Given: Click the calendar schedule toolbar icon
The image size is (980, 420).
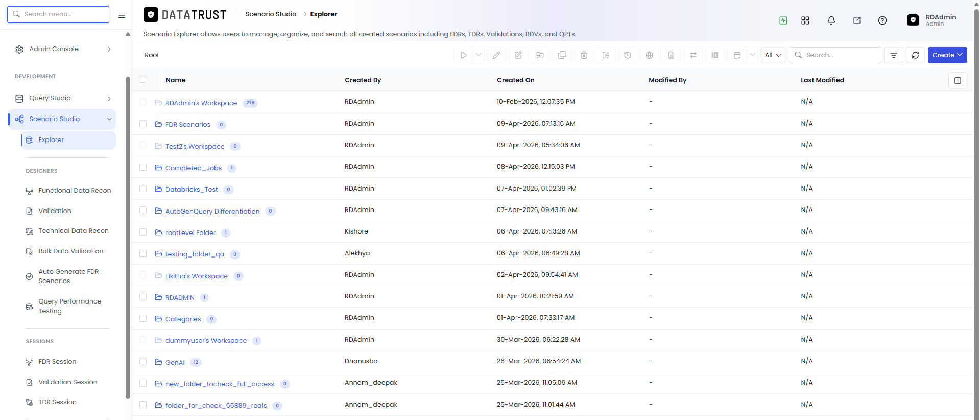Looking at the screenshot, I should click(737, 55).
